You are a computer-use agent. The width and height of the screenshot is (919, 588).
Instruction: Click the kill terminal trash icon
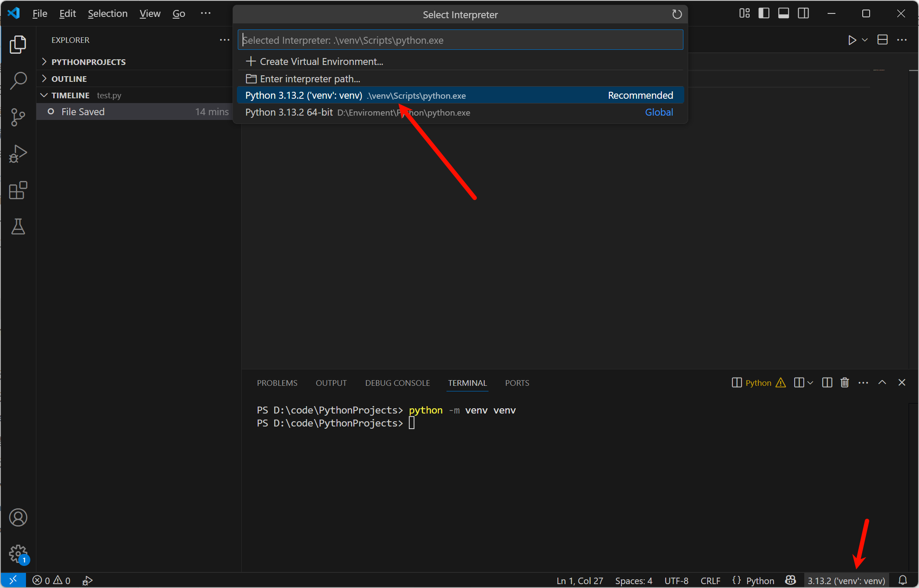pyautogui.click(x=845, y=383)
